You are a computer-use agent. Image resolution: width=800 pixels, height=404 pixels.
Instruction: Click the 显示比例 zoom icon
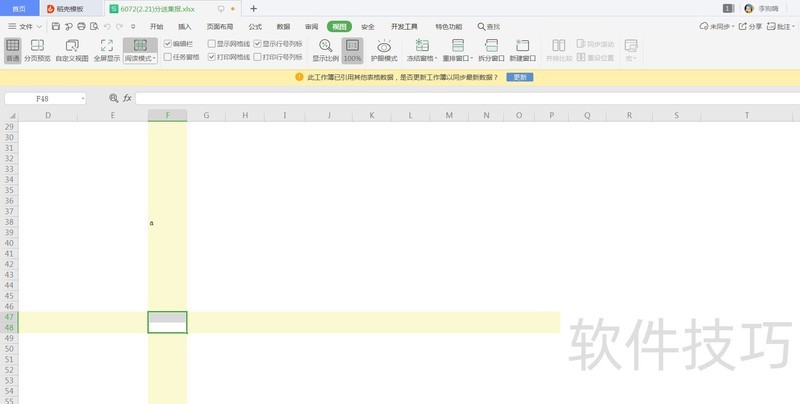click(x=325, y=50)
